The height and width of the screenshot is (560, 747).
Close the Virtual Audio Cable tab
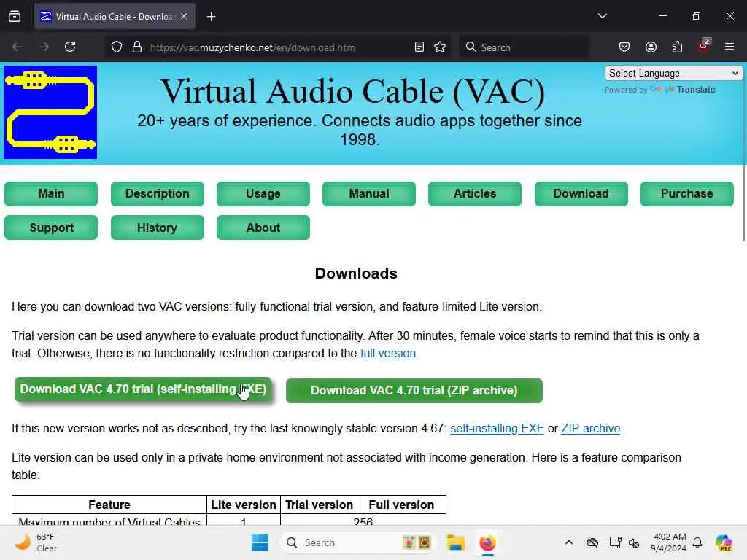[184, 16]
